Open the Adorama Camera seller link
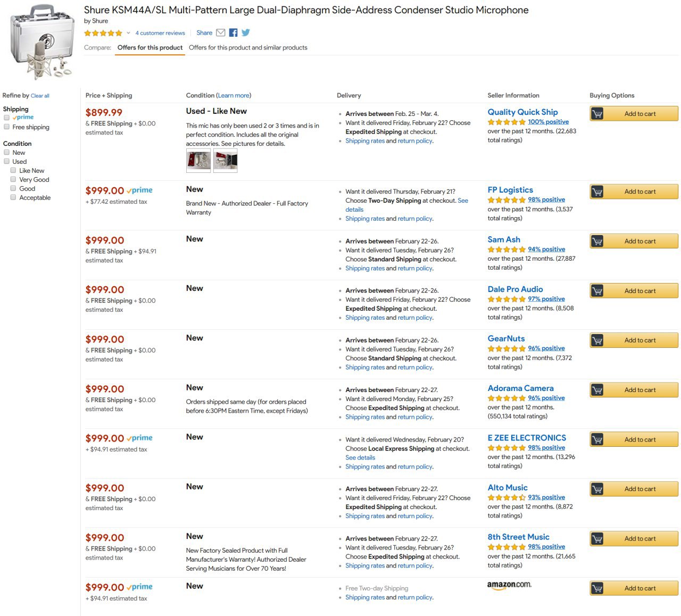681x616 pixels. click(520, 388)
